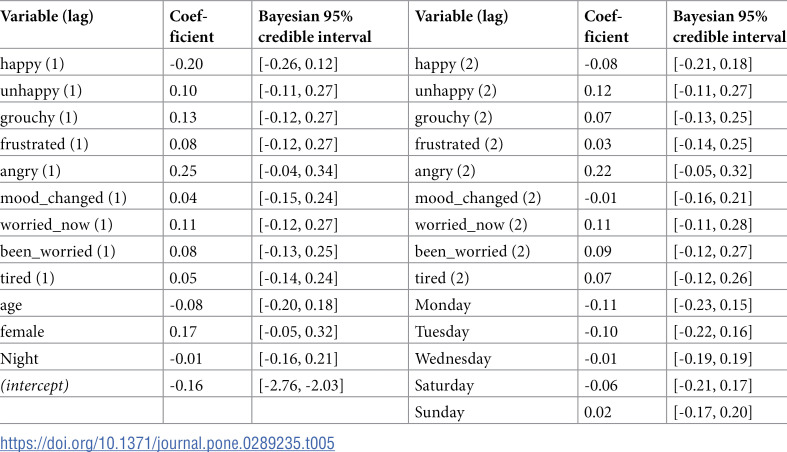
Task: Click the left 'Variable (lag)' column header
Action: click(47, 17)
